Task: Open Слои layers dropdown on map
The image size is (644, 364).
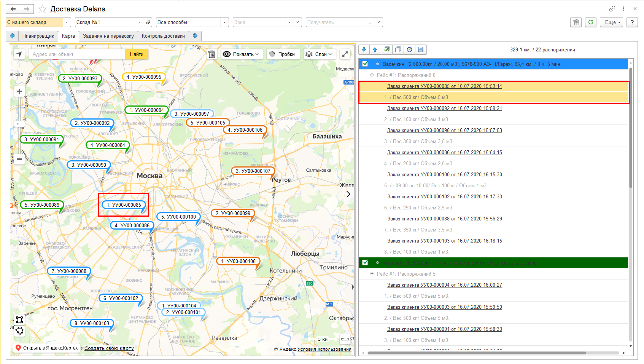Action: coord(320,54)
